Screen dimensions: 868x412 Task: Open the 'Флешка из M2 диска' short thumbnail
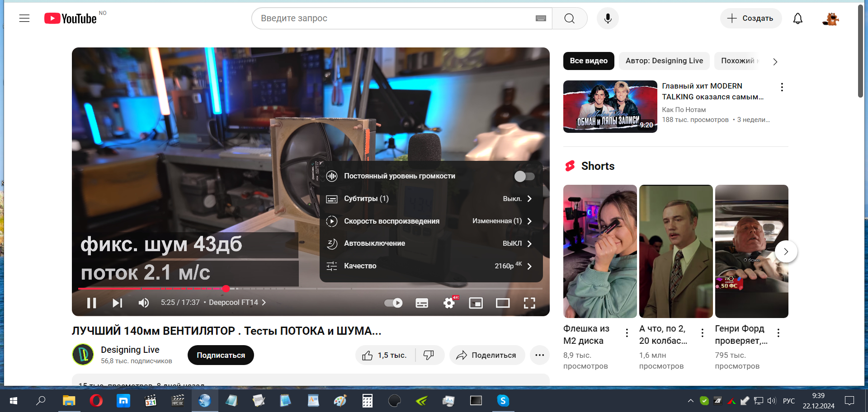click(600, 251)
